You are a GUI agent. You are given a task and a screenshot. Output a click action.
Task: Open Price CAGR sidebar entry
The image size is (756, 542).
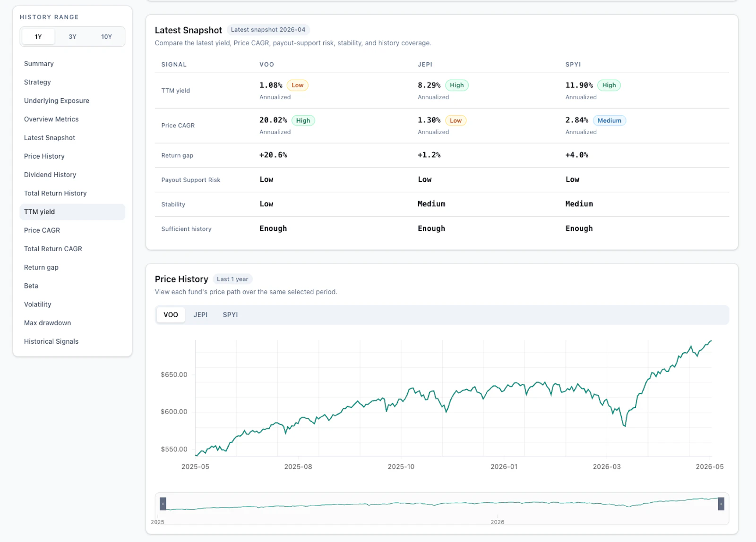(72, 230)
